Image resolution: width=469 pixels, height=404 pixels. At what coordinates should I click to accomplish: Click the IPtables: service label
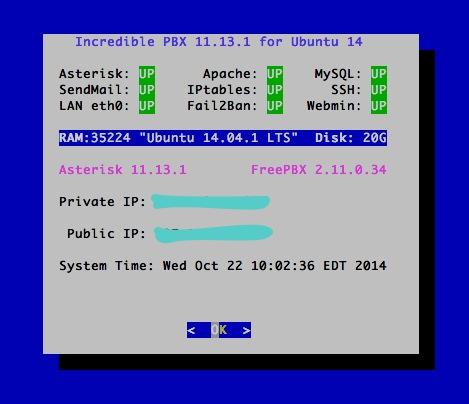click(x=222, y=90)
